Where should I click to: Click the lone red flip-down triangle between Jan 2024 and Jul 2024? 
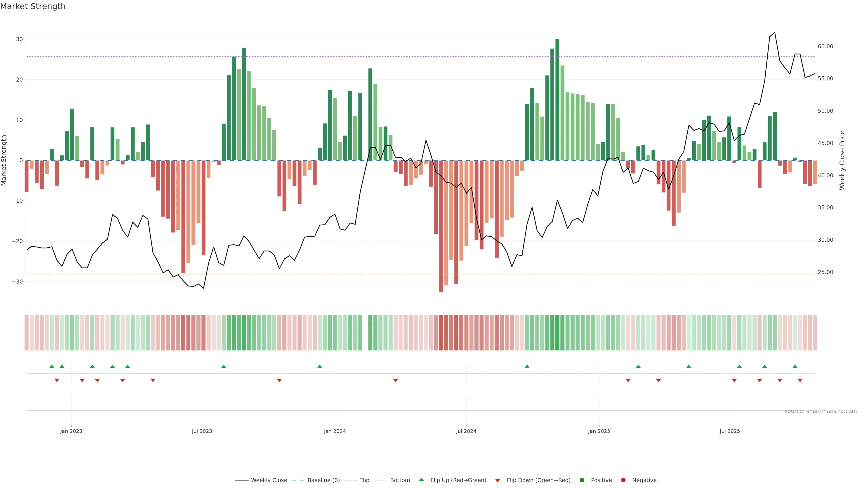coord(396,380)
